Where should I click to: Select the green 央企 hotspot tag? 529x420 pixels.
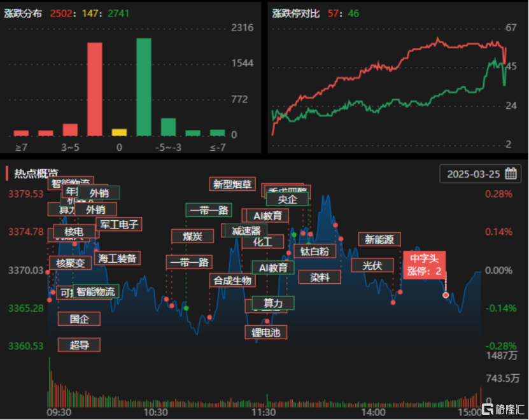287,199
